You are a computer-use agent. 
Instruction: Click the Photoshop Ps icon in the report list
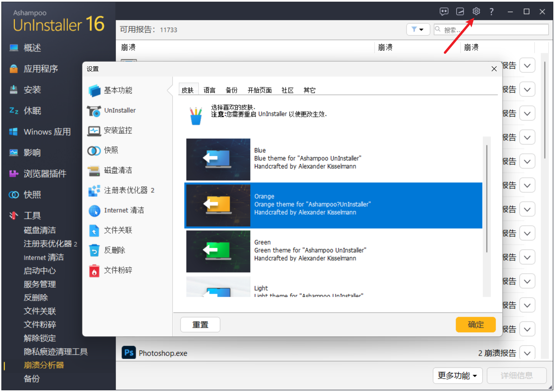tap(129, 353)
